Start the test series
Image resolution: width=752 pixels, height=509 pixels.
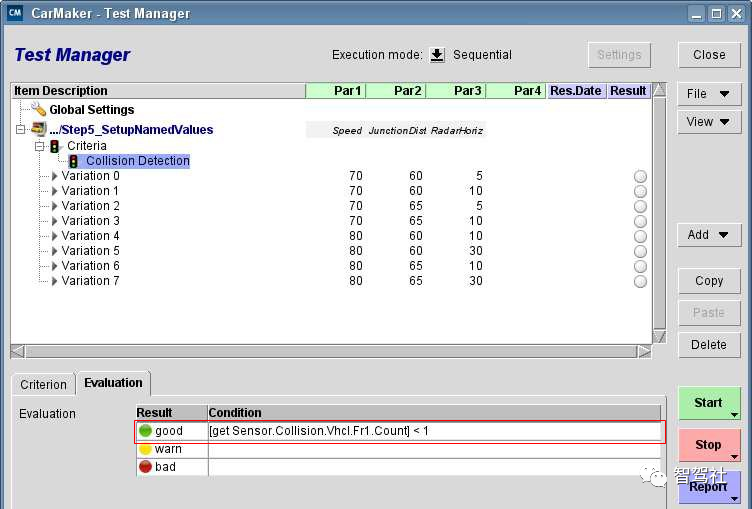[709, 403]
